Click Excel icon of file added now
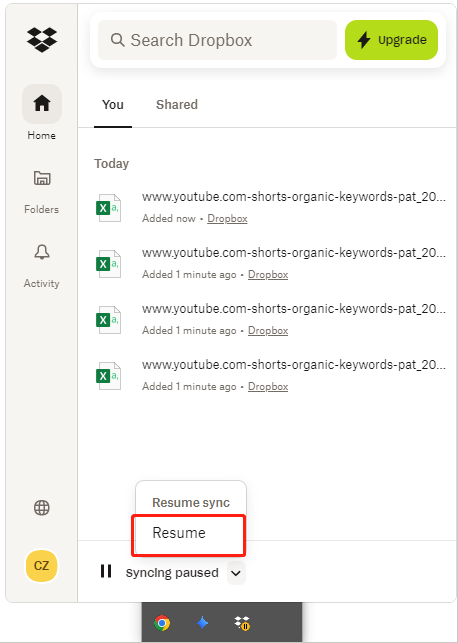458x643 pixels. pyautogui.click(x=108, y=208)
